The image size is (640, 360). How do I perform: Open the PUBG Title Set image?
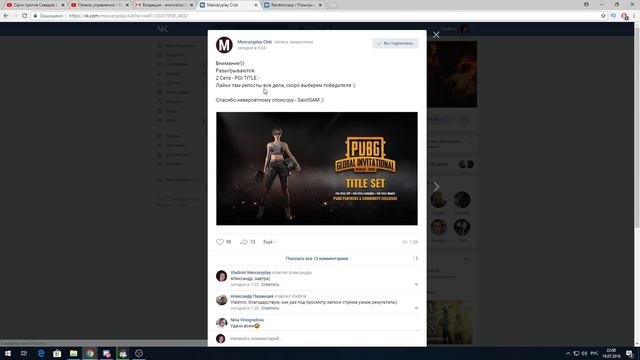point(317,169)
